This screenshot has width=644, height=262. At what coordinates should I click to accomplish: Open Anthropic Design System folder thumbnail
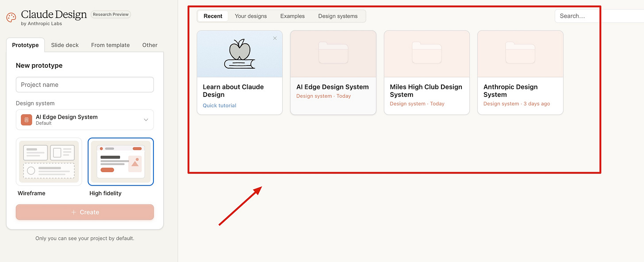click(520, 54)
